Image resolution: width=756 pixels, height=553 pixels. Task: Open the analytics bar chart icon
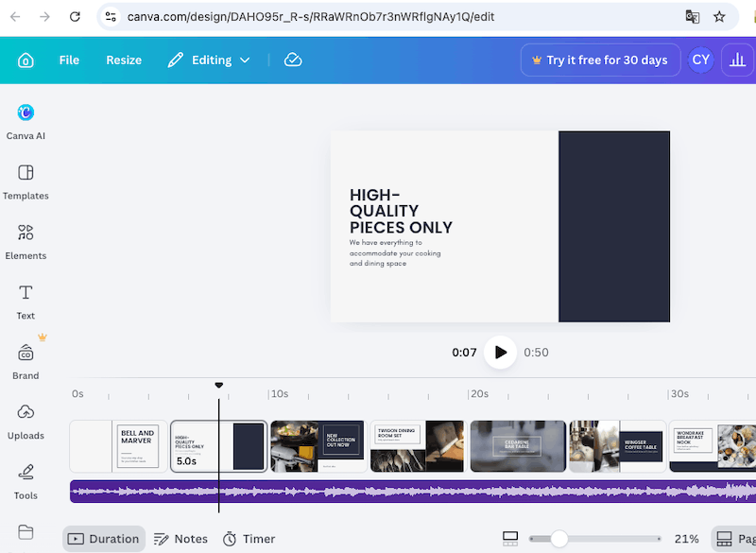(x=738, y=60)
